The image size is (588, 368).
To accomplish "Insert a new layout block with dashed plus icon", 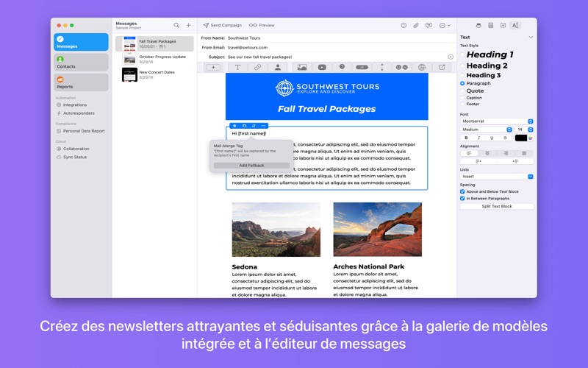I will point(213,67).
